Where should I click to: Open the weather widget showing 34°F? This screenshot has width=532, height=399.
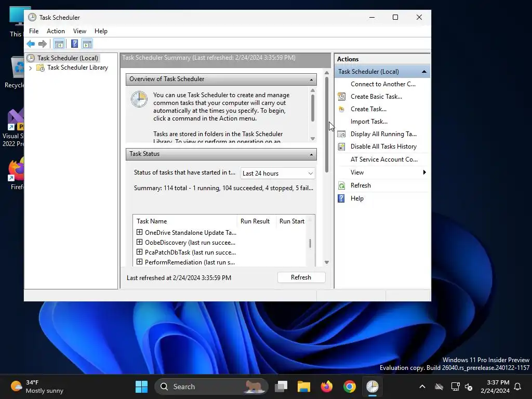coord(37,387)
